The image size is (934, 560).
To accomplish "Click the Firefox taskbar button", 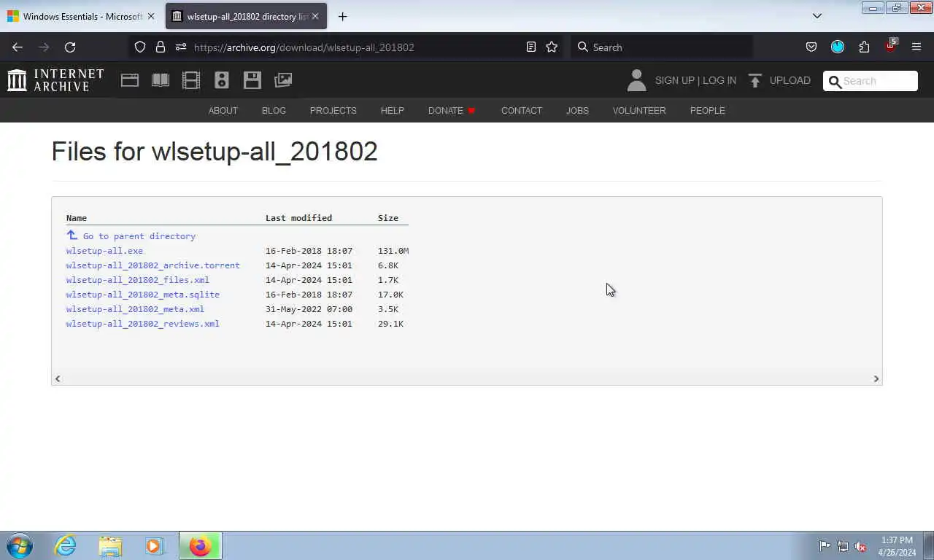I will [200, 545].
